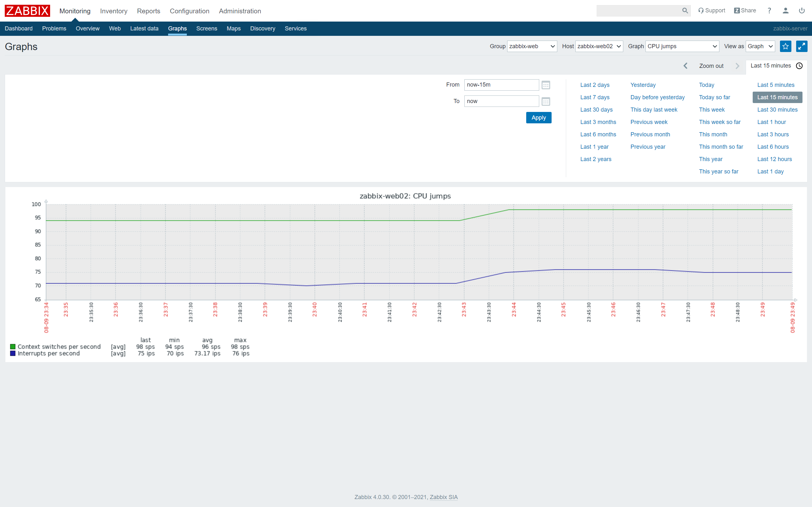The width and height of the screenshot is (812, 507).
Task: Open the help question mark icon
Action: [x=769, y=10]
